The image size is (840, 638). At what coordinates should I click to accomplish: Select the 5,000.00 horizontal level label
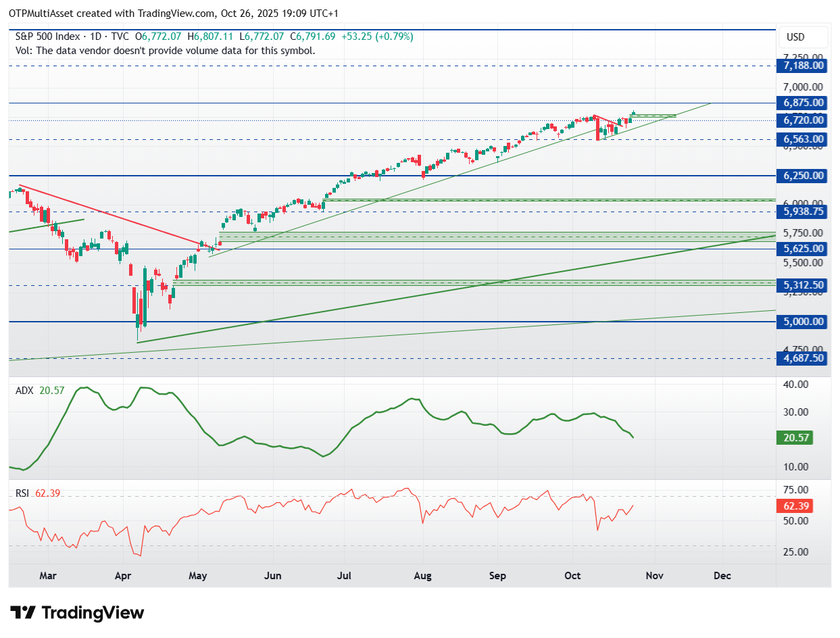801,322
